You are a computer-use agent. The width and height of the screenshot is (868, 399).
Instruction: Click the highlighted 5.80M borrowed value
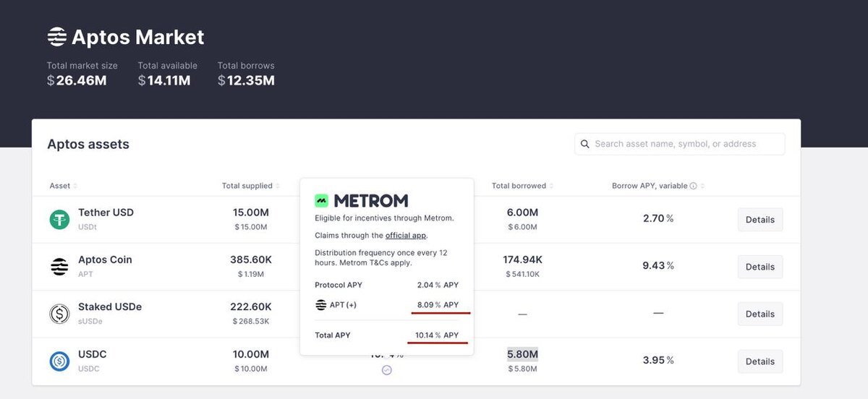[x=522, y=354]
